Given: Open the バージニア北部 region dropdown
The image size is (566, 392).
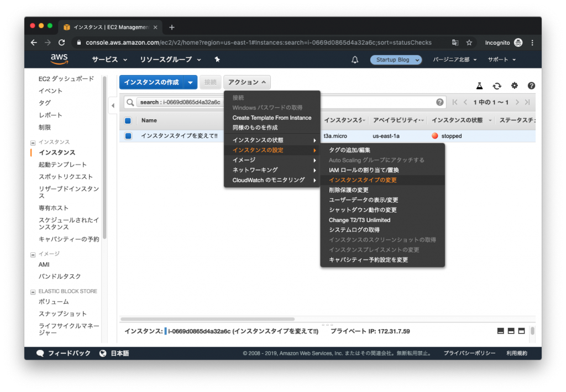Looking at the screenshot, I should [454, 60].
